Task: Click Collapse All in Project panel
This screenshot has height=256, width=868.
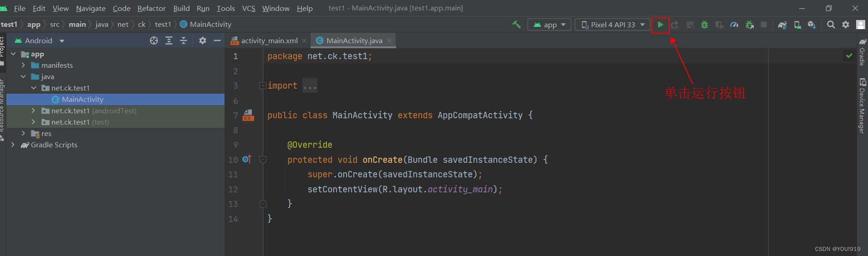Action: (x=184, y=40)
